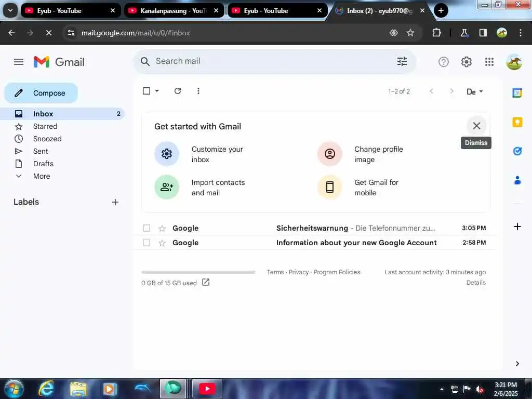
Task: Stop loading the page
Action: (x=48, y=33)
